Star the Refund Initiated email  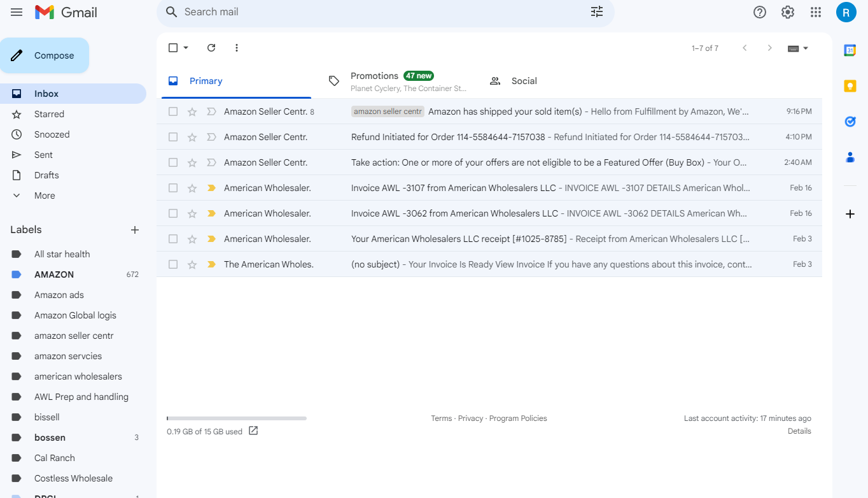click(192, 137)
